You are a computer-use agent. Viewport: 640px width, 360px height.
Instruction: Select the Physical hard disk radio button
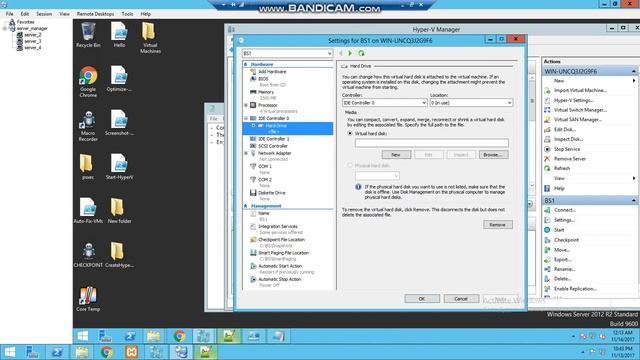(350, 166)
